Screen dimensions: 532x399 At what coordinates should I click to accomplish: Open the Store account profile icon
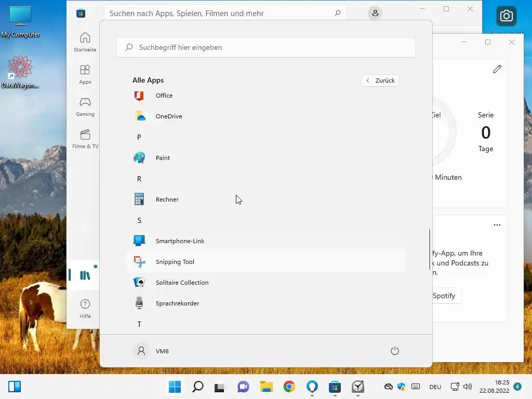click(x=375, y=13)
